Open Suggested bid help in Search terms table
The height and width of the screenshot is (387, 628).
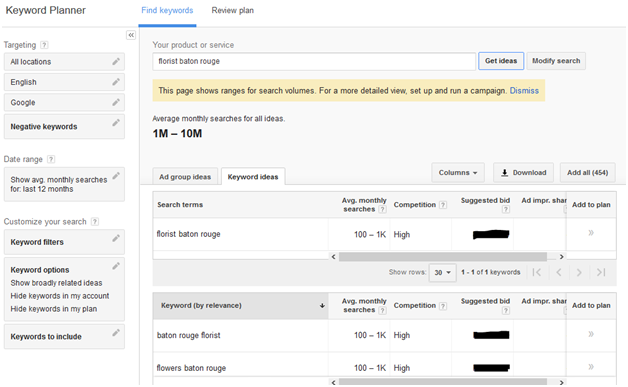click(x=506, y=209)
